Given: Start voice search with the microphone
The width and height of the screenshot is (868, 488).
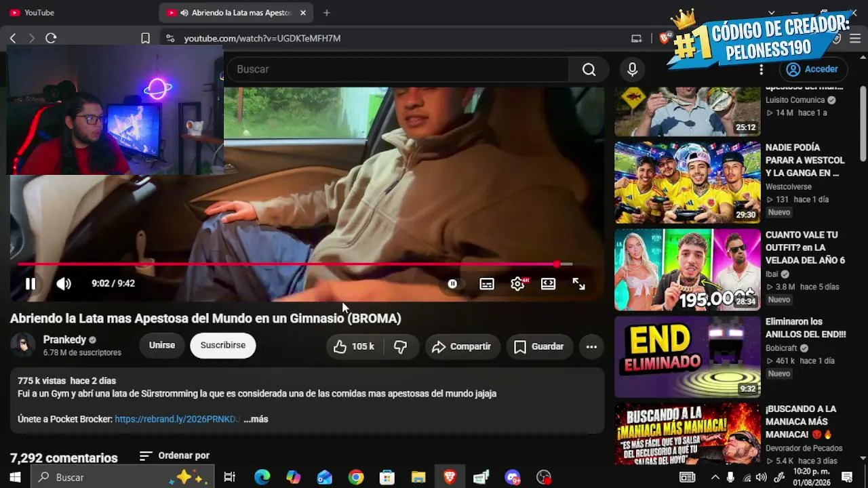Looking at the screenshot, I should pos(632,69).
